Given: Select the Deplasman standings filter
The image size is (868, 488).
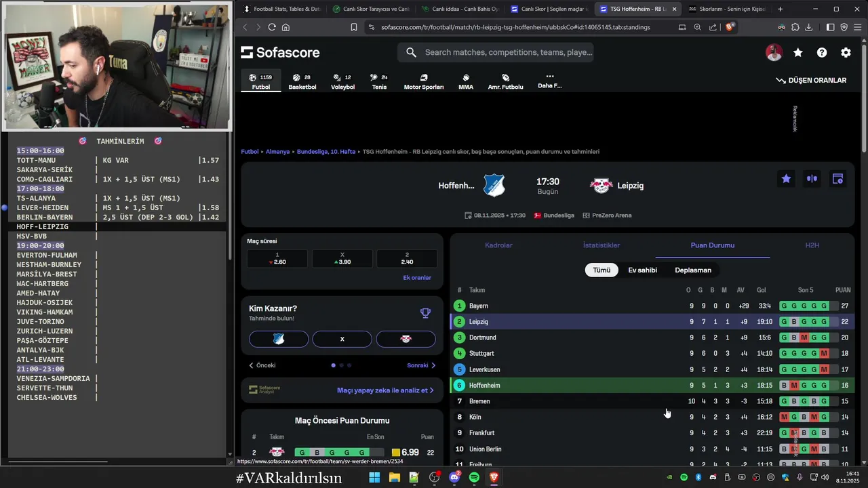Looking at the screenshot, I should click(x=693, y=270).
